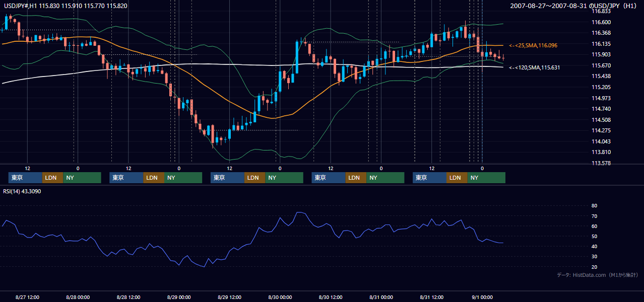The width and height of the screenshot is (644, 302).
Task: Select the 8/31 00:00 date label
Action: tap(381, 297)
